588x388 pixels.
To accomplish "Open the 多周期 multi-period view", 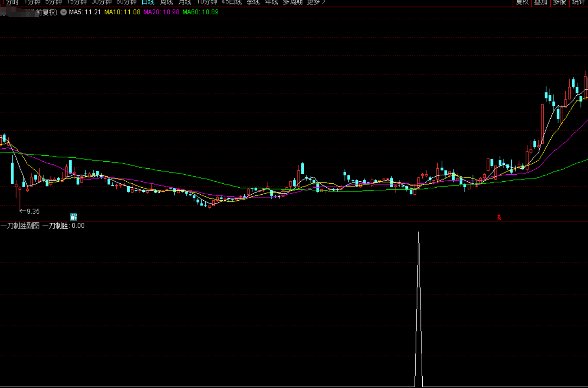I will pyautogui.click(x=293, y=2).
